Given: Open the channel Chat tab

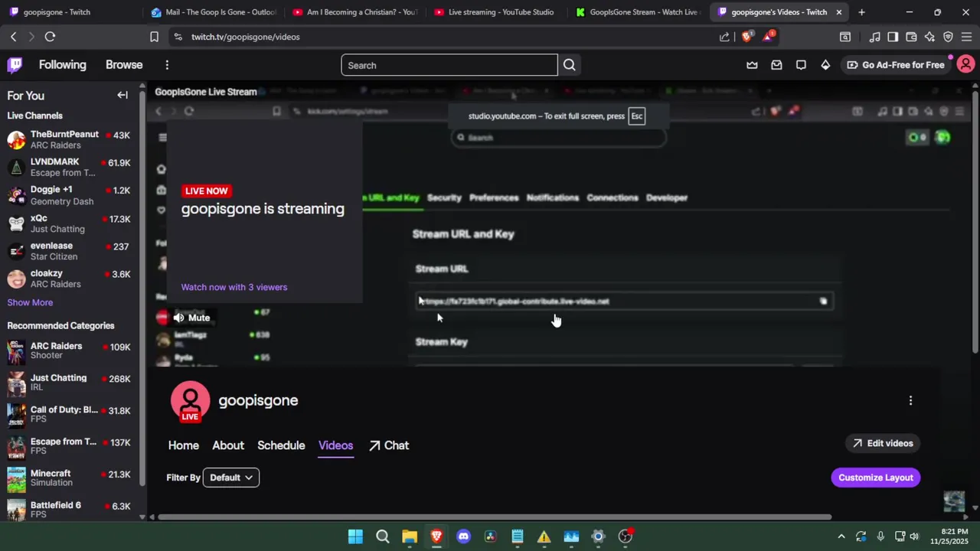Looking at the screenshot, I should click(x=389, y=445).
